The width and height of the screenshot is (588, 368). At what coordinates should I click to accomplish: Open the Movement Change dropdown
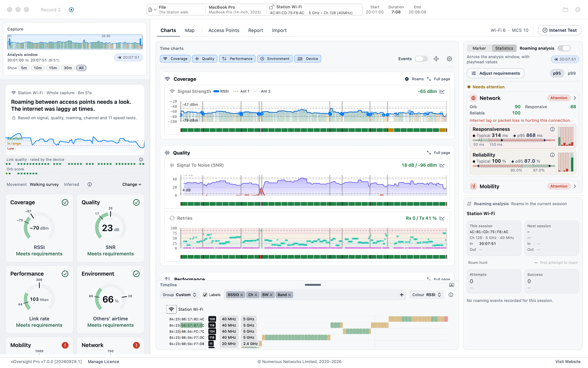tap(132, 185)
